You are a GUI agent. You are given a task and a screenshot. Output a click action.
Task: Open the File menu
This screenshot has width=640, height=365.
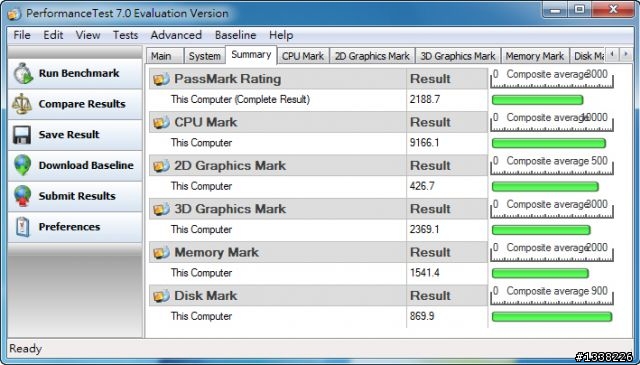[x=22, y=35]
